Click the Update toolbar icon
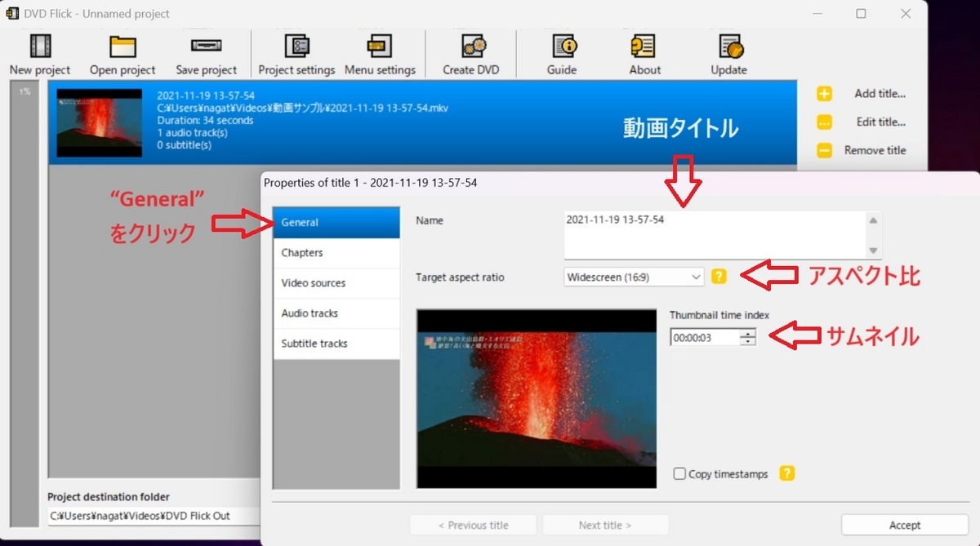 tap(729, 46)
